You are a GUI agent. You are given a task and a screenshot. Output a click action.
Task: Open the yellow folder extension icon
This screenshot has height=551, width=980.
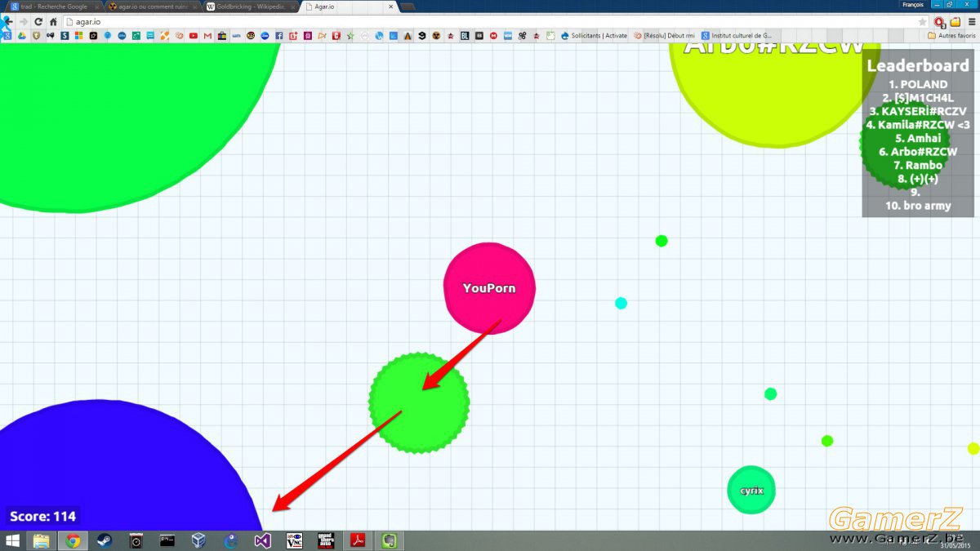955,22
